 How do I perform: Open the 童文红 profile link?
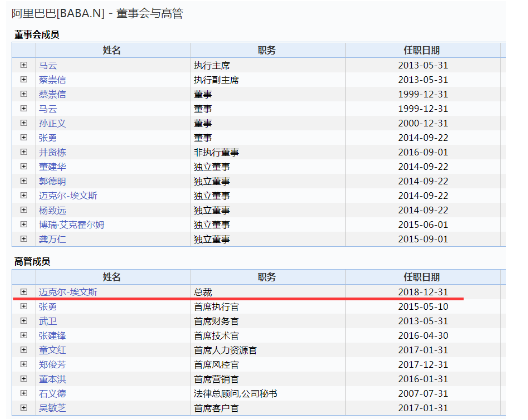52,350
